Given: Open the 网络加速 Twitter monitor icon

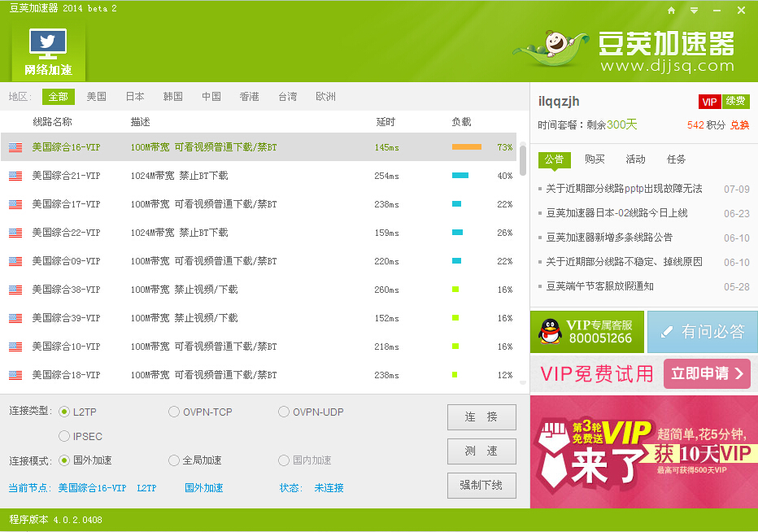Looking at the screenshot, I should point(48,52).
